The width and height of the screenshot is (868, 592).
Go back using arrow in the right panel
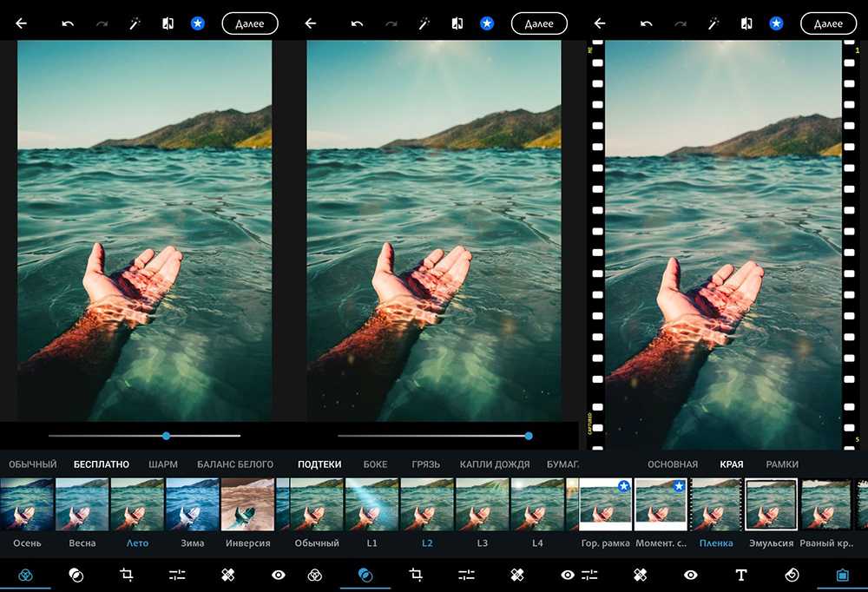[599, 23]
